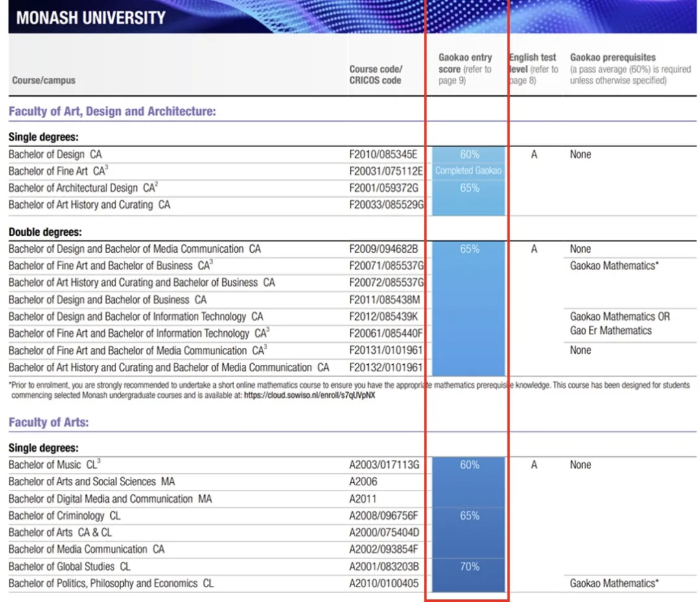Select Bachelor of Architectural Design CA
This screenshot has width=700, height=602.
click(x=83, y=188)
